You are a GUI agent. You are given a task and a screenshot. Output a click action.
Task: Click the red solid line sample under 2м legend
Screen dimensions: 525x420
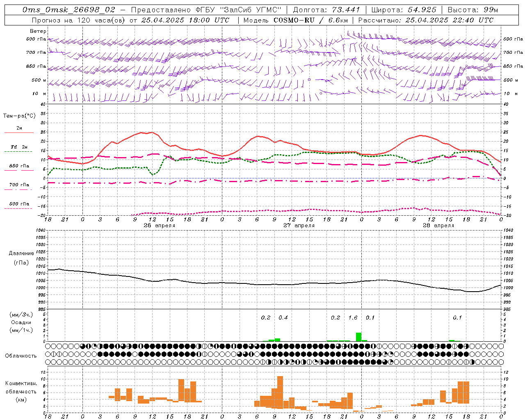(x=19, y=133)
